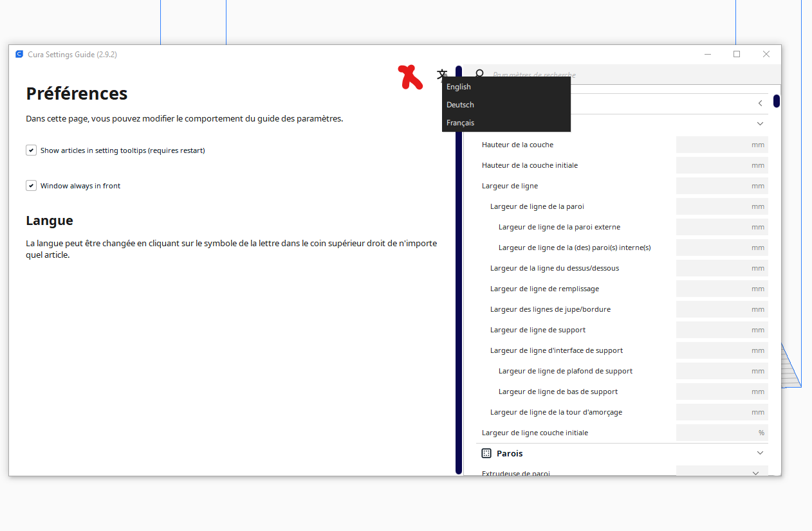Click the interface de support line width field
The width and height of the screenshot is (812, 531).
(x=722, y=350)
